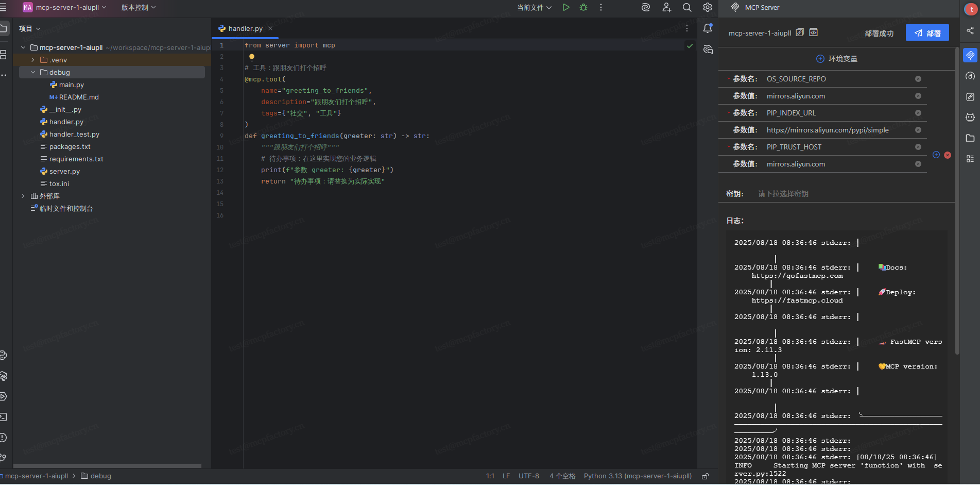Select the handler.py editor tab
Screen dimensions: 980x485
coord(245,29)
